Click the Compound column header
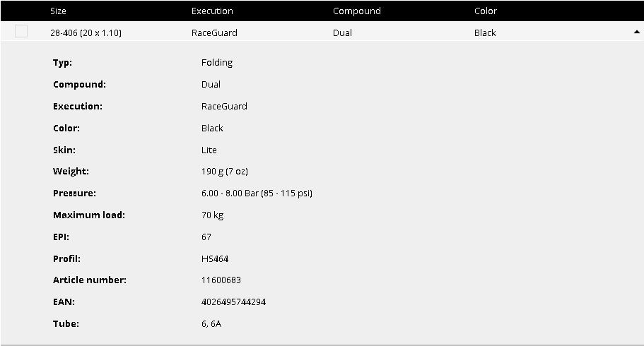The image size is (644, 346). point(356,11)
